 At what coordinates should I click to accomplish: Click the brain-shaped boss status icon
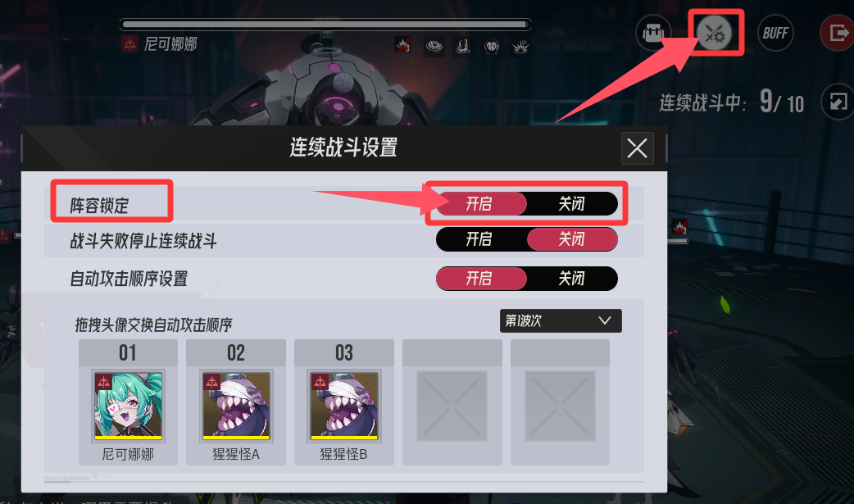(492, 47)
